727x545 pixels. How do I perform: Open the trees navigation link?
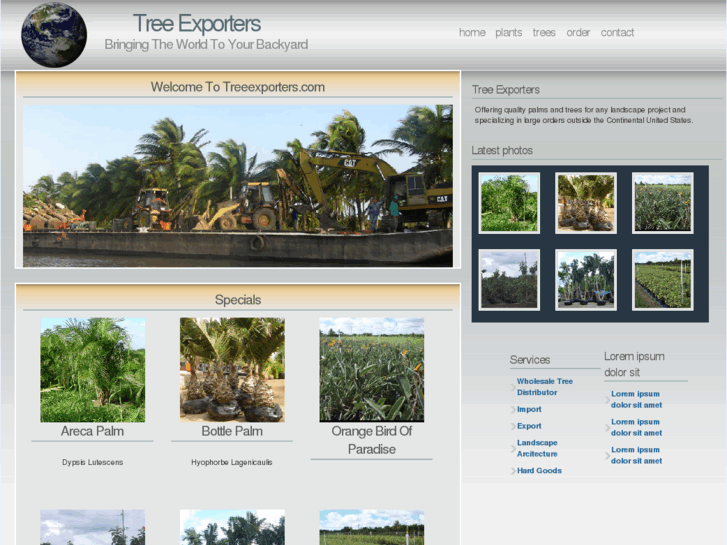[544, 33]
